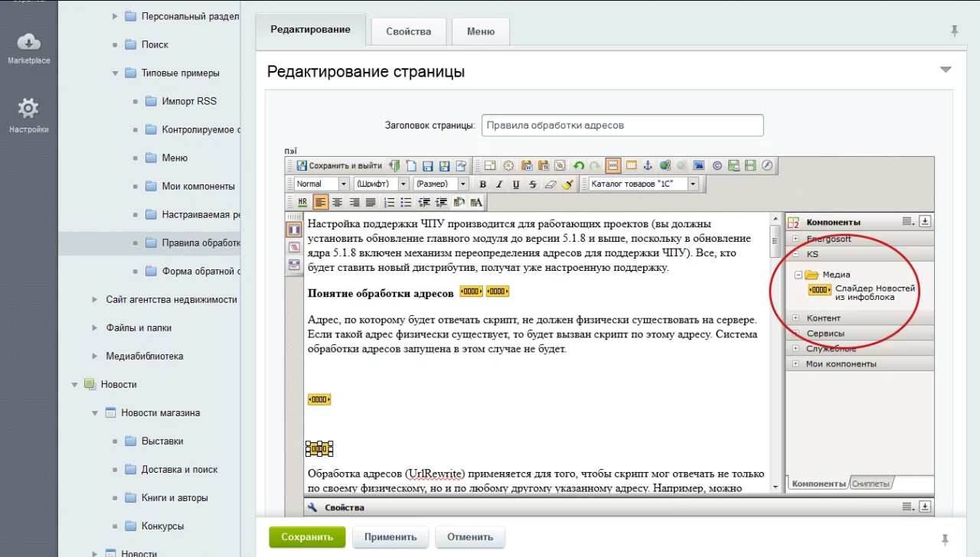Click the Bold formatting icon
Viewport: 980px width, 557px height.
(482, 184)
